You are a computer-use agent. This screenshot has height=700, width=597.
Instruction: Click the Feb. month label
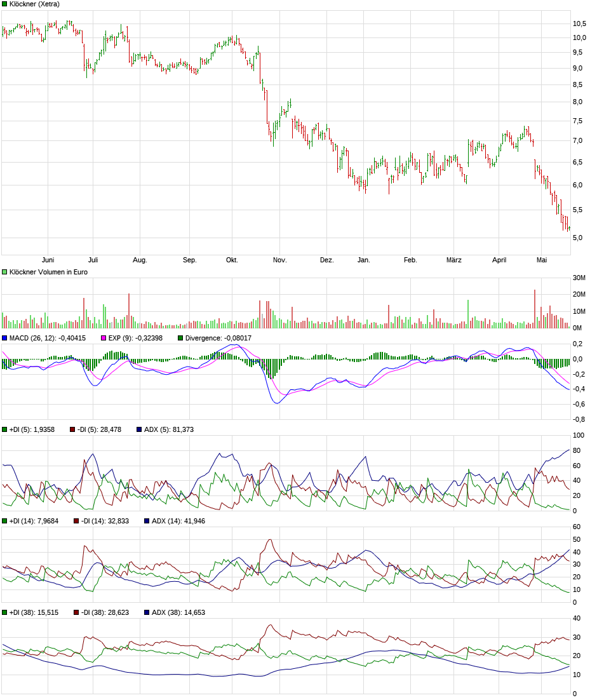410,260
